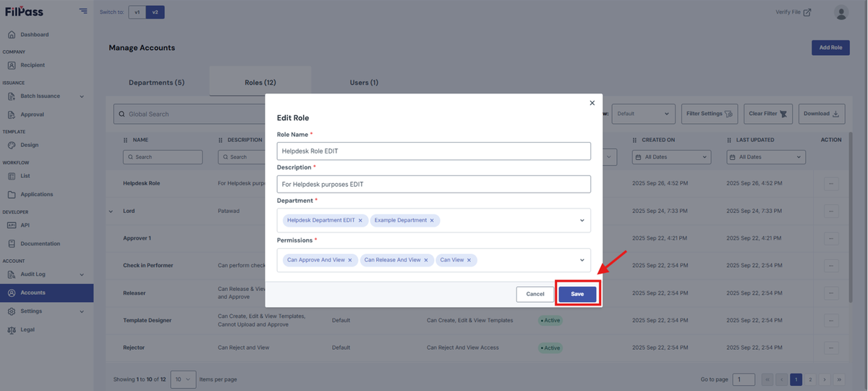Open the view Default dropdown
Viewport: 868px width, 391px height.
point(644,114)
